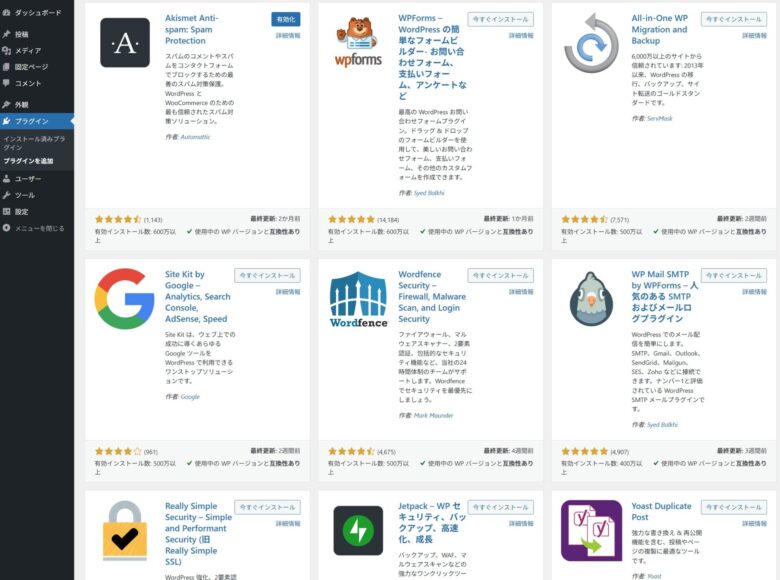Open the メディア sidebar menu
The width and height of the screenshot is (780, 580).
click(28, 50)
